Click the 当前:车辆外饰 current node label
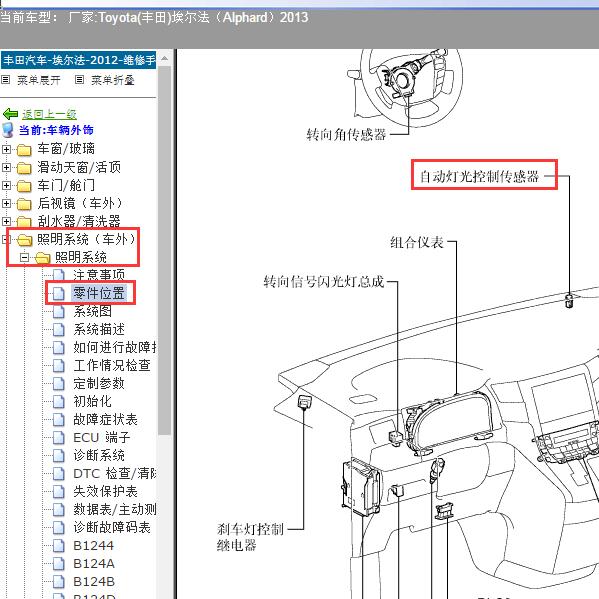Image resolution: width=599 pixels, height=599 pixels. [56, 130]
